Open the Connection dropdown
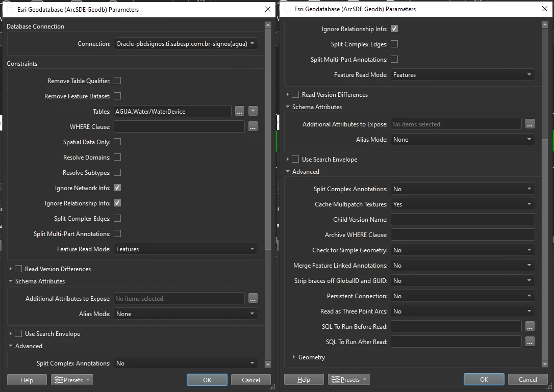554x392 pixels. tap(186, 43)
